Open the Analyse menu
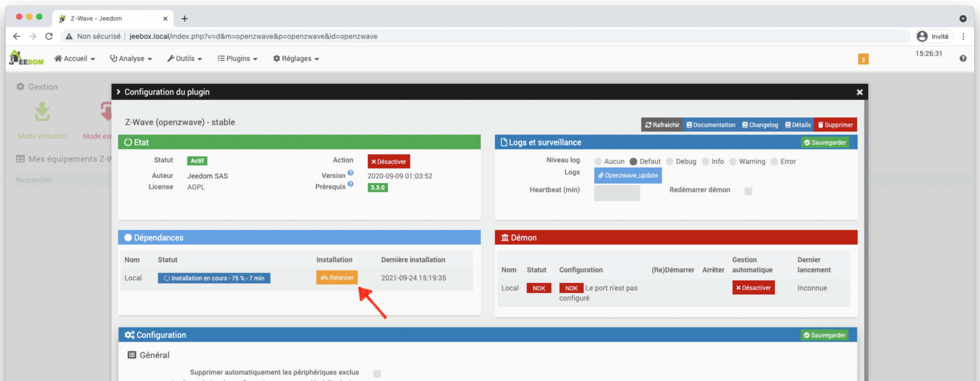The height and width of the screenshot is (381, 980). pos(131,59)
